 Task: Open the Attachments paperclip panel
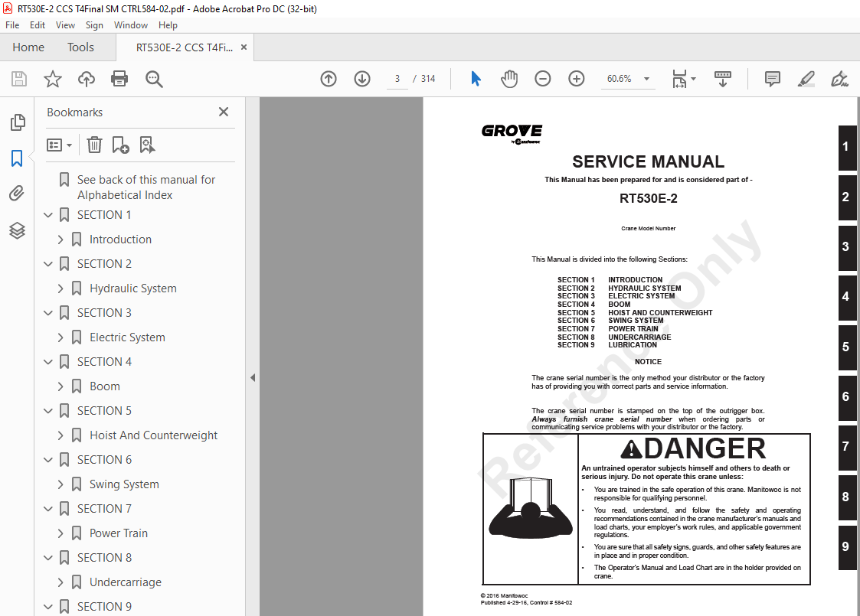pos(17,194)
